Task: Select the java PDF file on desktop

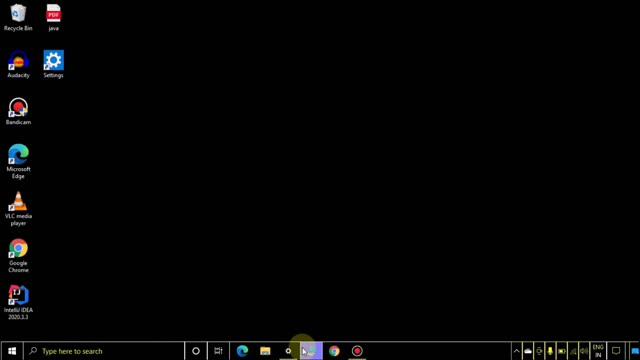Action: coord(53,18)
